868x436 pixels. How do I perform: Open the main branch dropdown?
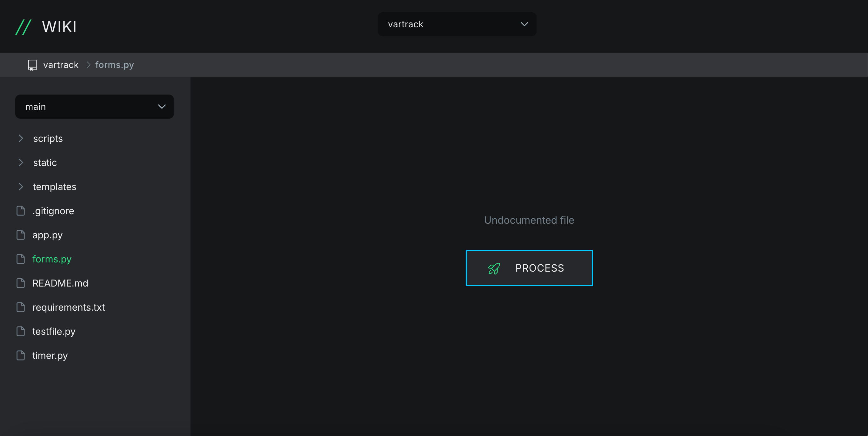pyautogui.click(x=95, y=107)
